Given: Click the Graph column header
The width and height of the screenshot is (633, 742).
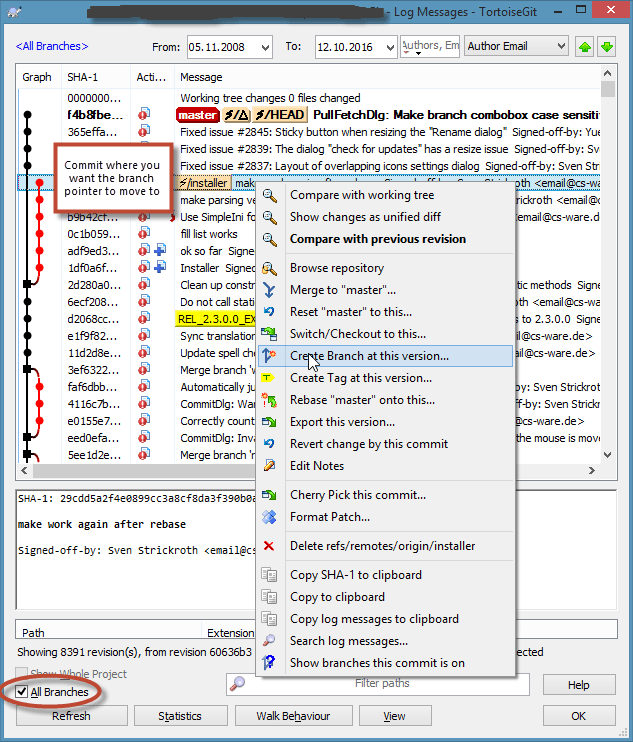Looking at the screenshot, I should click(x=39, y=77).
